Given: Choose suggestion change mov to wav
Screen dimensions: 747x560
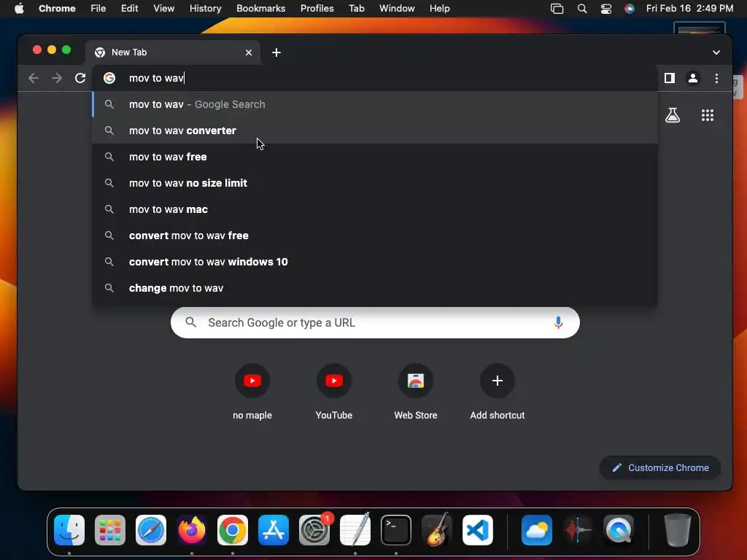Looking at the screenshot, I should coord(375,287).
